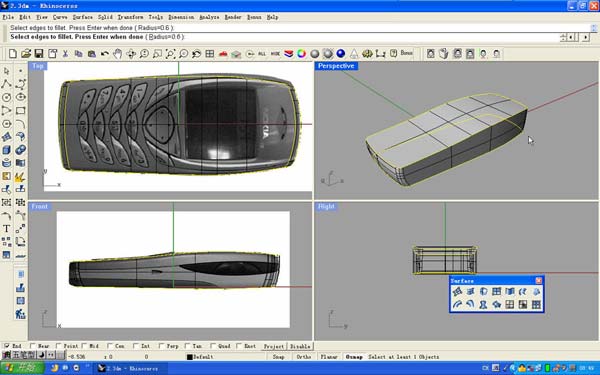600x375 pixels.
Task: Click the blue render sphere icon
Action: [x=341, y=54]
